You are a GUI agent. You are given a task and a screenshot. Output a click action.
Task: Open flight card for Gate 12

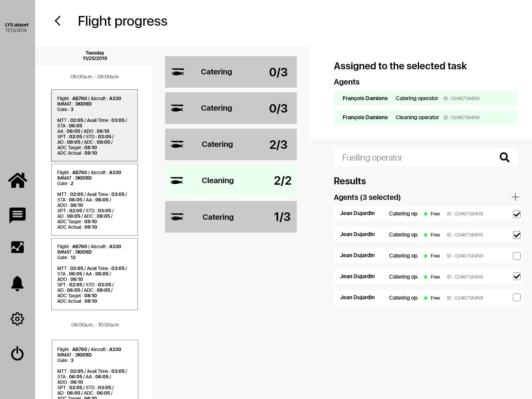tap(95, 274)
